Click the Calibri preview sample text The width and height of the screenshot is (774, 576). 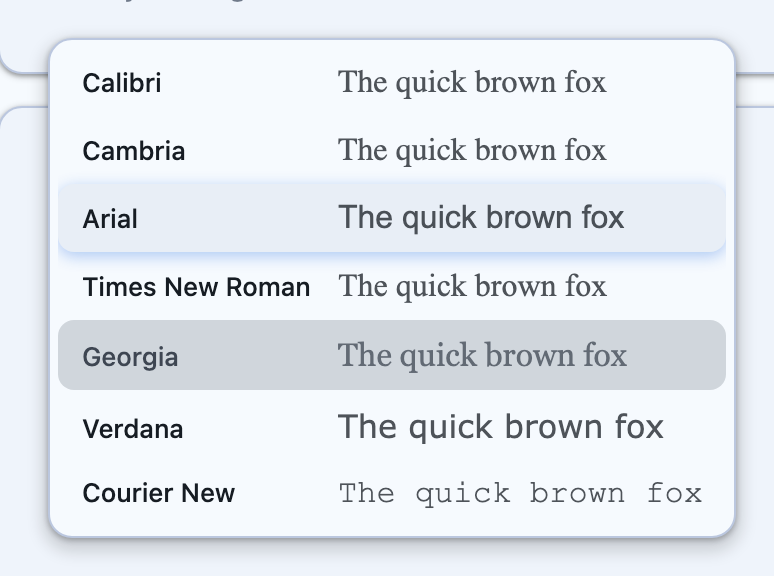tap(472, 83)
